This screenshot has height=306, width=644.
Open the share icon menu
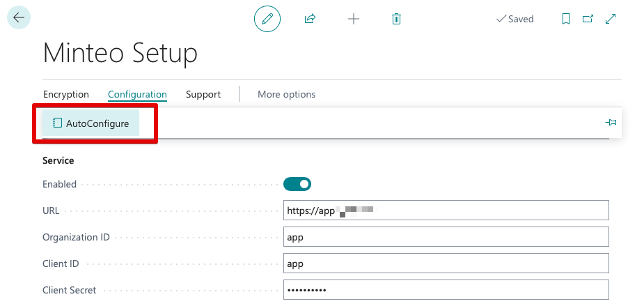point(310,19)
